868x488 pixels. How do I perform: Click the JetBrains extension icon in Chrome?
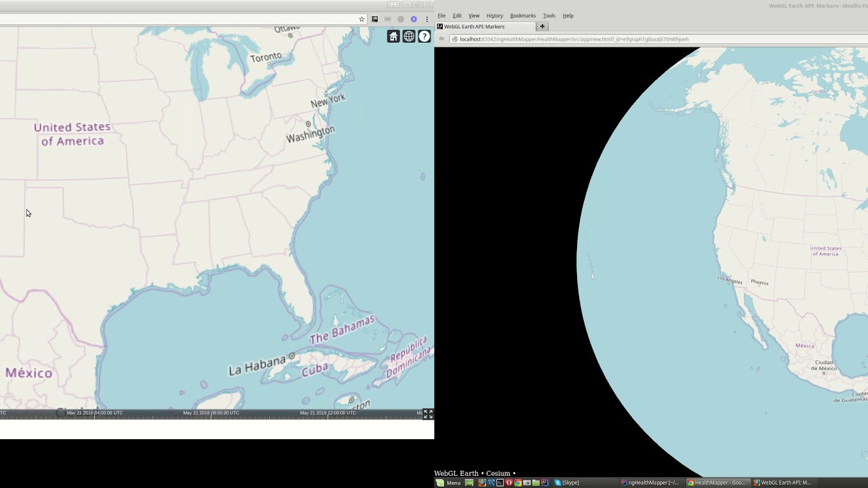click(374, 19)
